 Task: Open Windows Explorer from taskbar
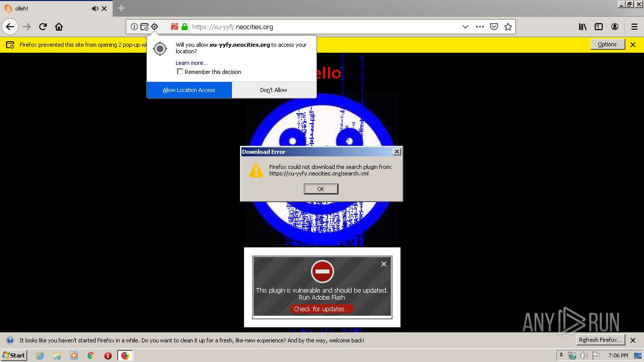(x=57, y=355)
